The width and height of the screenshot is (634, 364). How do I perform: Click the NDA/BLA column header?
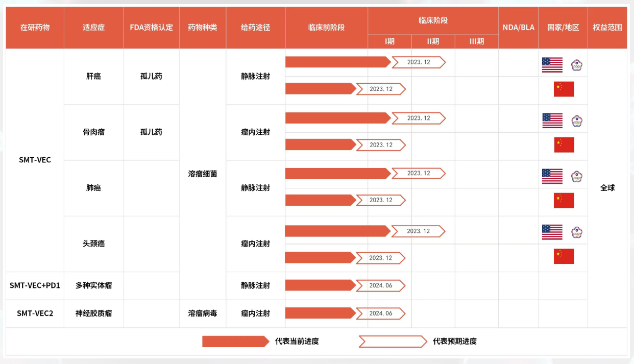click(x=519, y=28)
